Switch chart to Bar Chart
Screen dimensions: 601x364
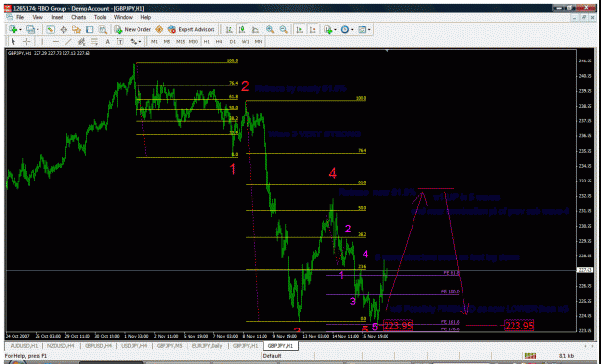(x=229, y=29)
